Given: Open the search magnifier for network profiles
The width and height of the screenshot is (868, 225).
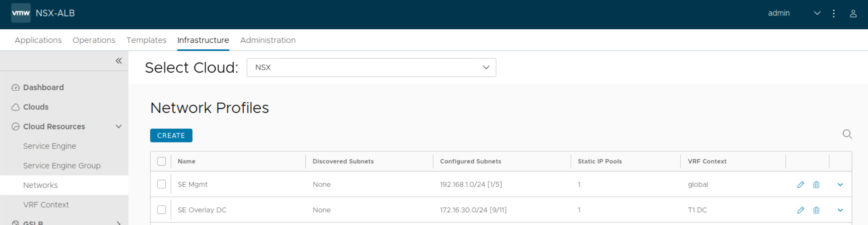Looking at the screenshot, I should 847,134.
